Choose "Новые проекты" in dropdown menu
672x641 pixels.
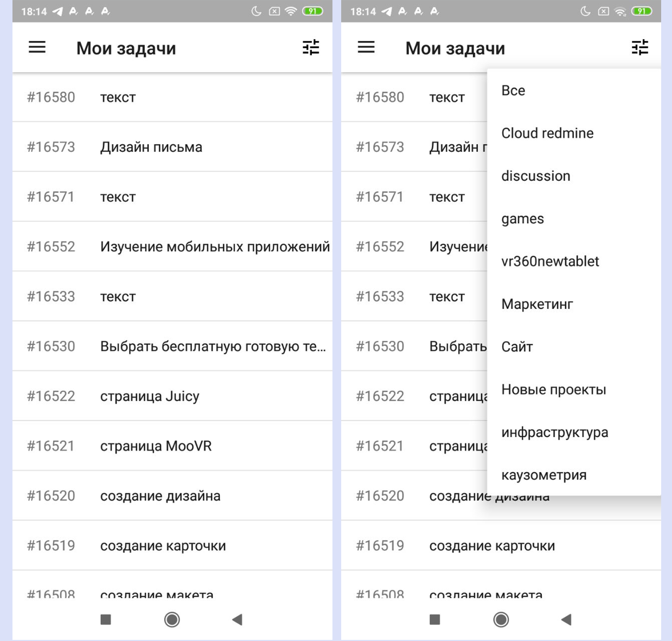553,390
